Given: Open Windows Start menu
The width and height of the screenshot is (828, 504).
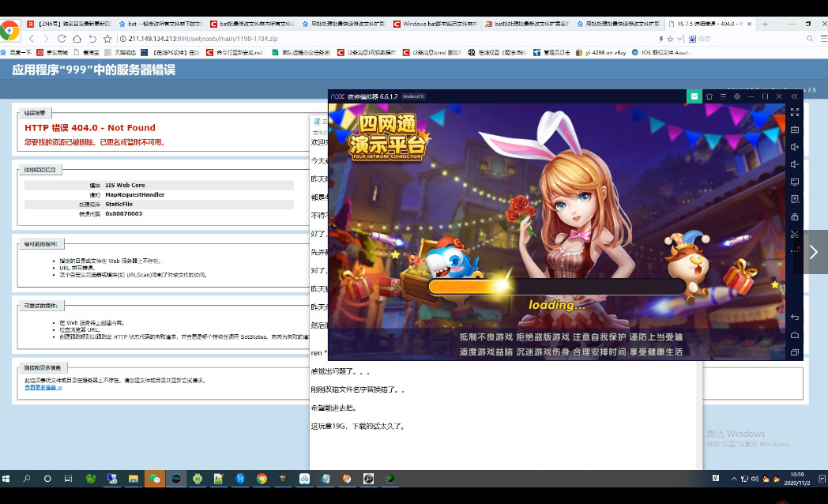Looking at the screenshot, I should [6, 479].
